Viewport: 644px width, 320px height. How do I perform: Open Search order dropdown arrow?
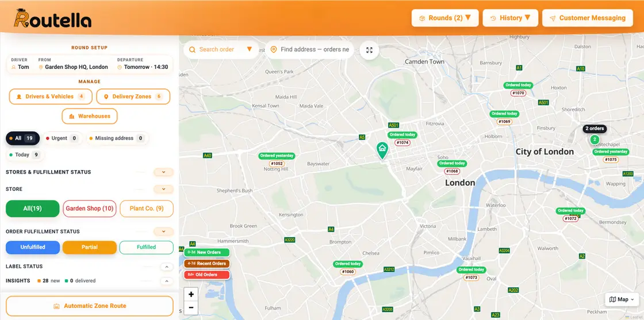[250, 49]
